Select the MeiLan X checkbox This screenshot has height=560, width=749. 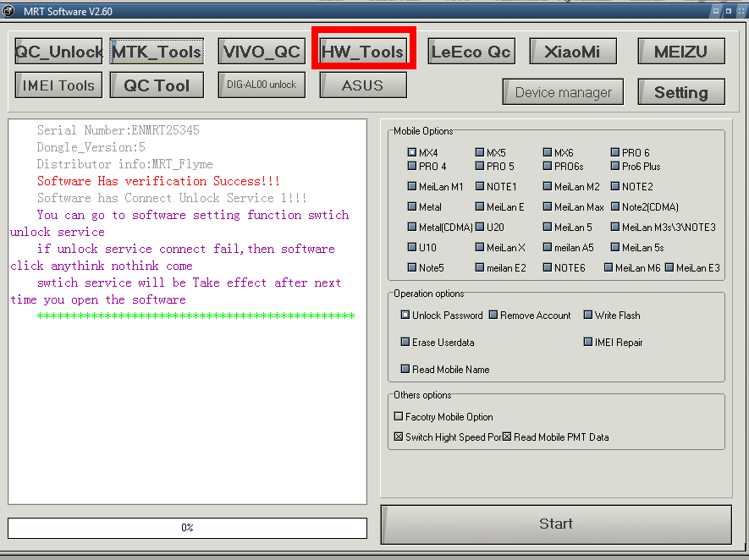tap(480, 247)
